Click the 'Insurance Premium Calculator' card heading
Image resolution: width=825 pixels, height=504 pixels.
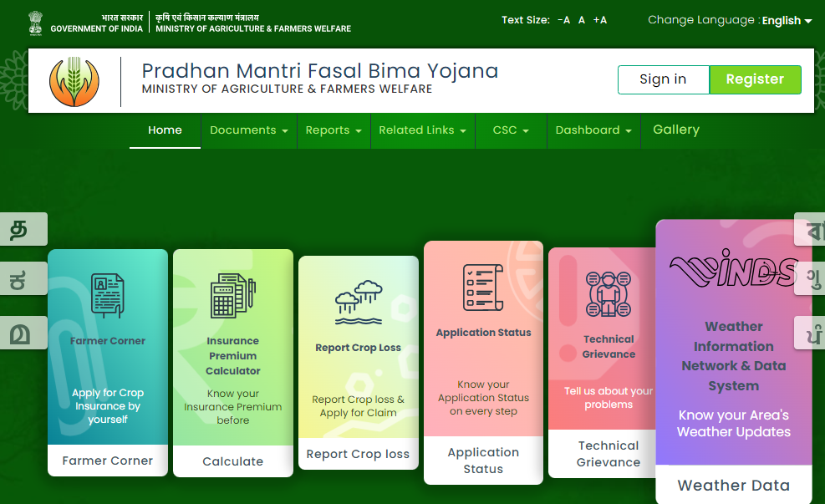[233, 355]
